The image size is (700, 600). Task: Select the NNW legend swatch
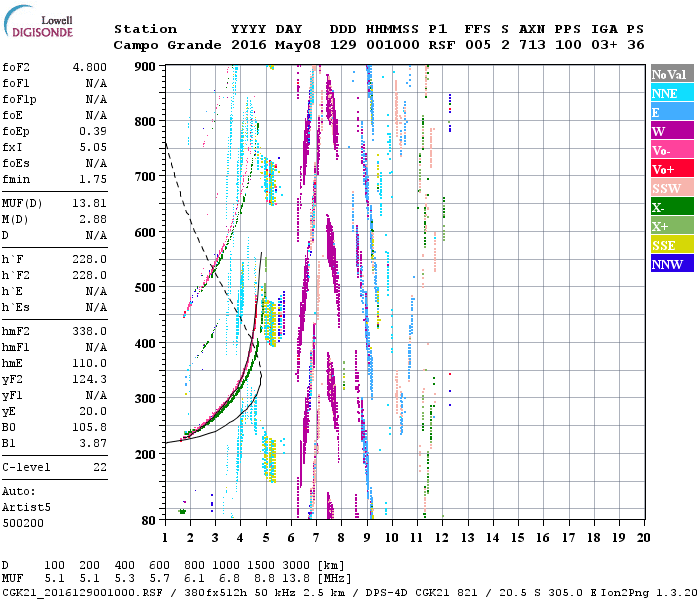tap(672, 264)
